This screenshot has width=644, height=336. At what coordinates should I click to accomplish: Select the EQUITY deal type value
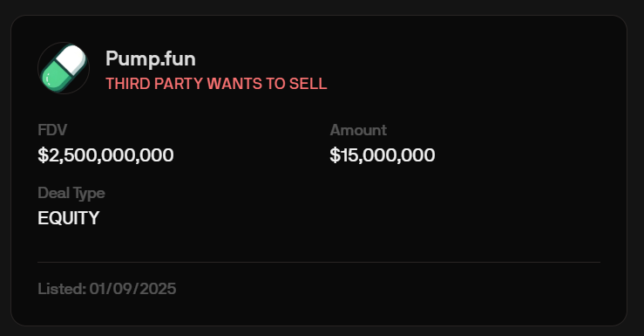[69, 218]
